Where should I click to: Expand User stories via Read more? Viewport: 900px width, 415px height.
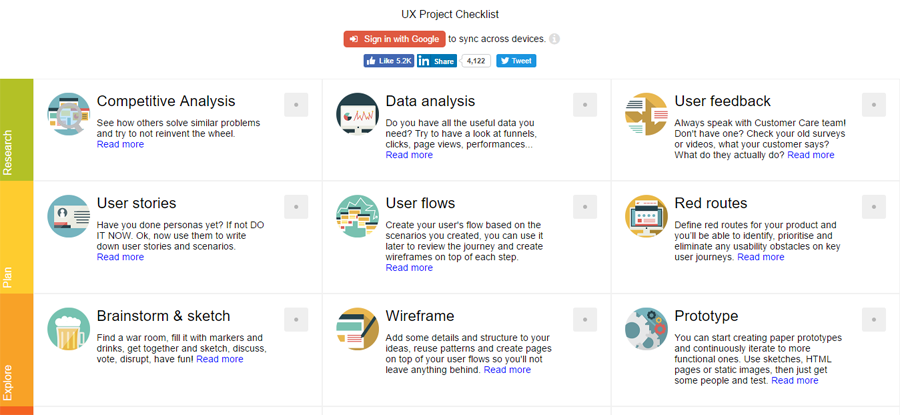pos(120,257)
